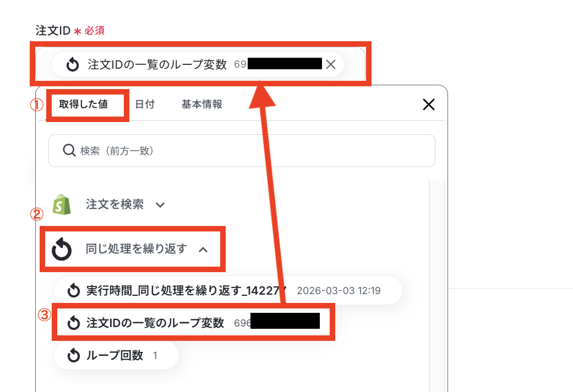Click loop icon on 注文IDの一覧のループ変数 option
Image resolution: width=573 pixels, height=392 pixels.
point(73,323)
